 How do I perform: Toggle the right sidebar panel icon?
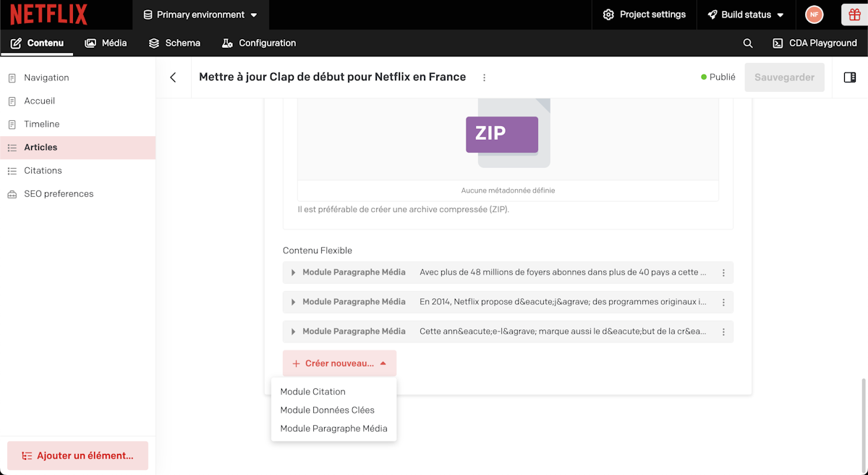850,77
